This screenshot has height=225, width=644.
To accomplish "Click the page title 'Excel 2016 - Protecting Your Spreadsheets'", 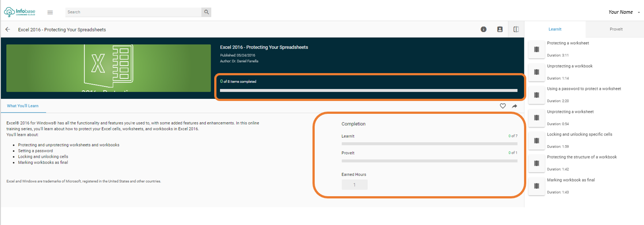I will (x=62, y=30).
